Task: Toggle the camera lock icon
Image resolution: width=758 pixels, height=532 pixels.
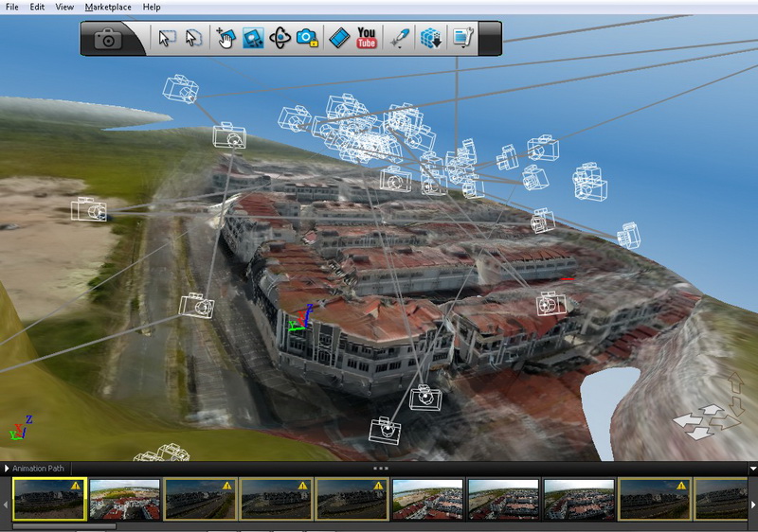Action: (x=306, y=39)
